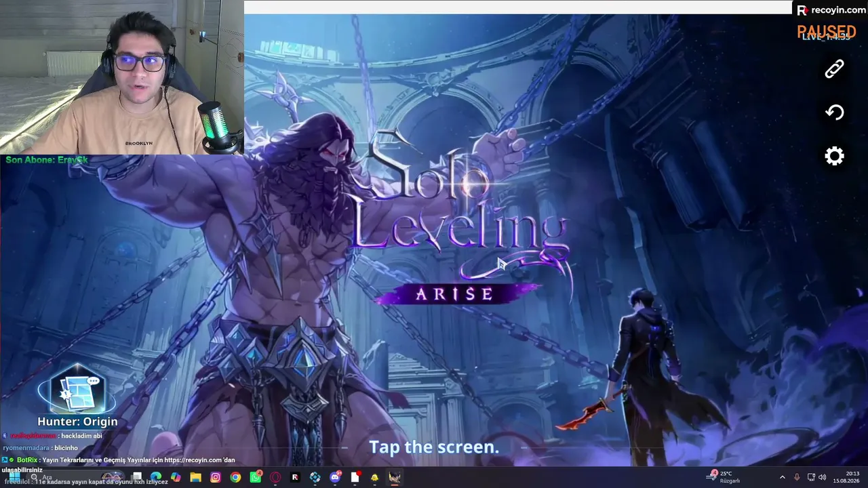Open the black R app on the taskbar
The height and width of the screenshot is (488, 868).
pyautogui.click(x=295, y=477)
